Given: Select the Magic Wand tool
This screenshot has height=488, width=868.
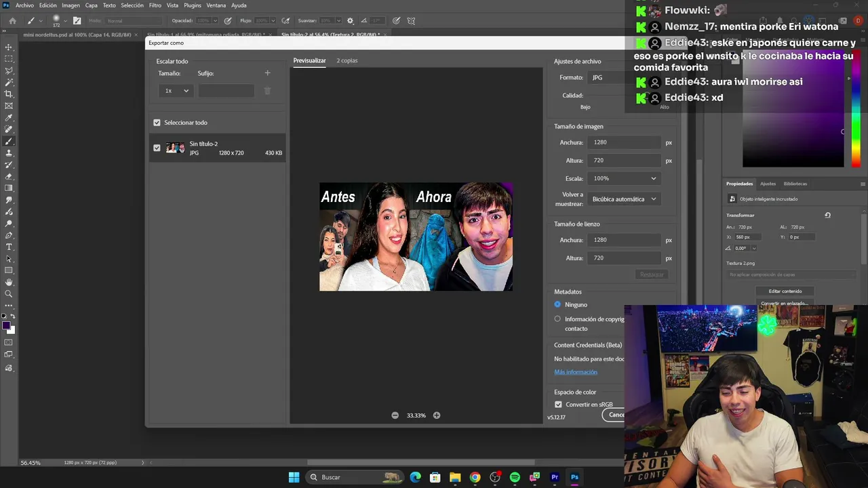Looking at the screenshot, I should pos(9,82).
